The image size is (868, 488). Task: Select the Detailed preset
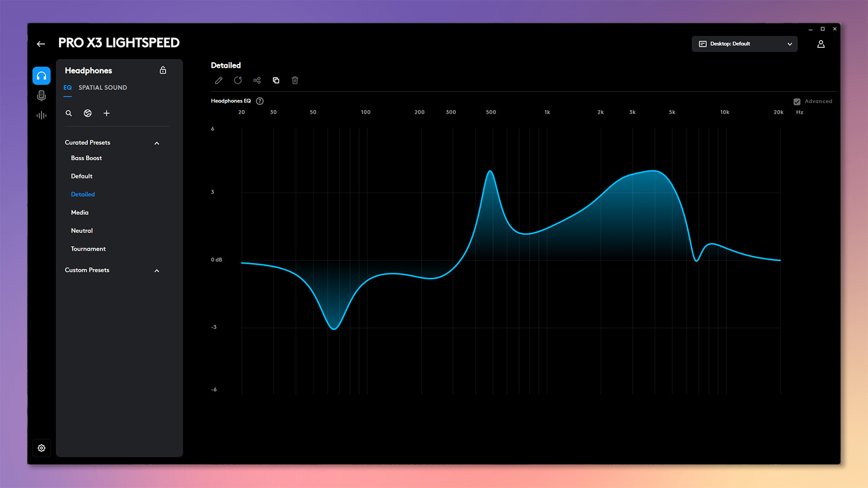(x=82, y=194)
